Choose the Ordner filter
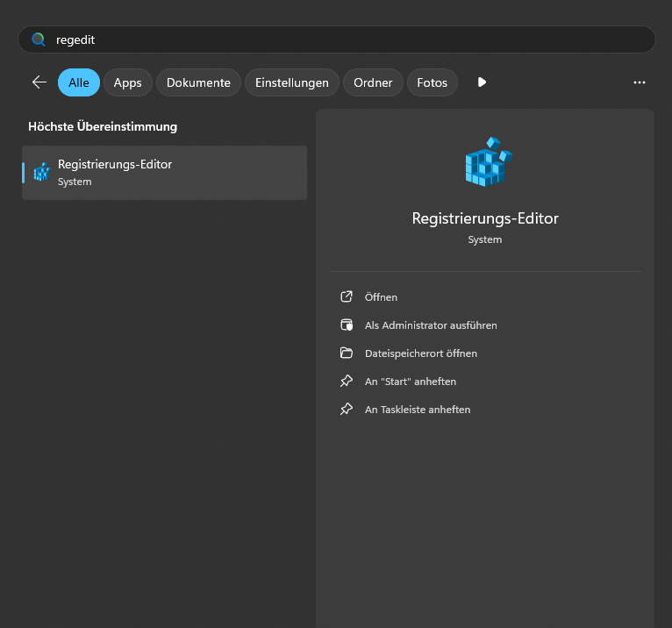The image size is (672, 628). [373, 82]
